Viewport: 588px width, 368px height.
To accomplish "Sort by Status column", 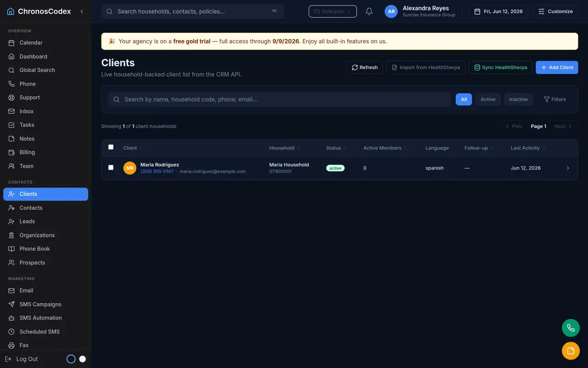I will click(336, 148).
